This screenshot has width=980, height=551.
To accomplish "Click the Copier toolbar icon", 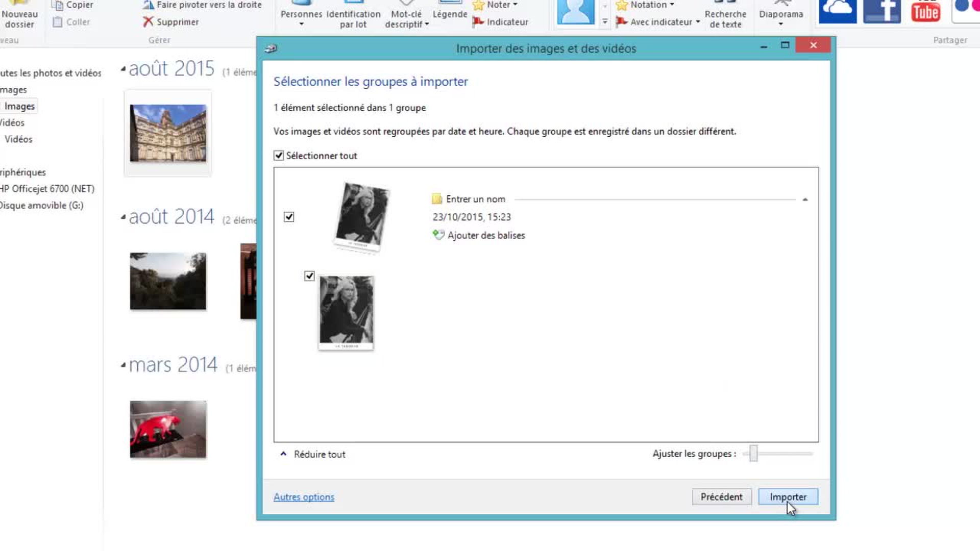I will (x=58, y=5).
